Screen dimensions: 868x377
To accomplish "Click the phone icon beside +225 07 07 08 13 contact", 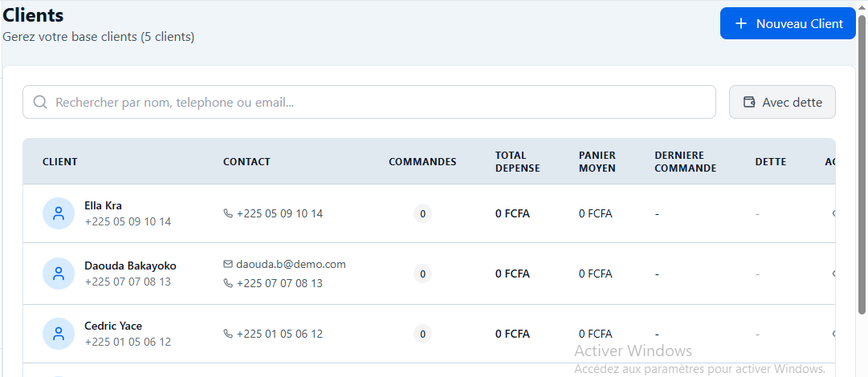I will pyautogui.click(x=227, y=283).
